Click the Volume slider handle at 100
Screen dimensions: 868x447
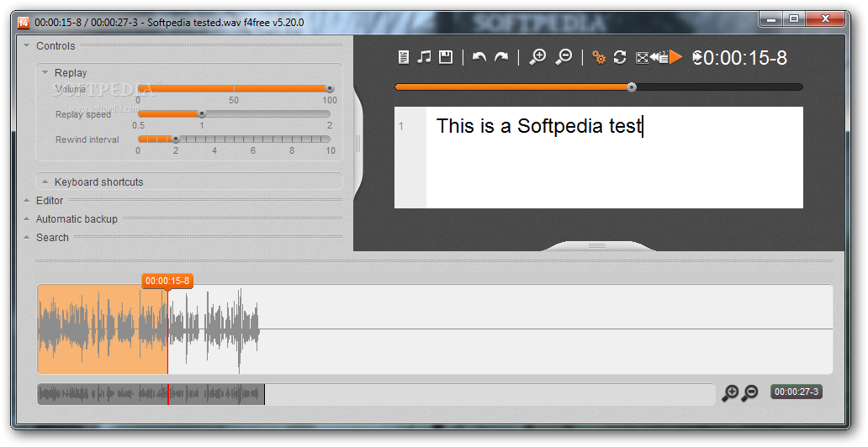tap(330, 88)
